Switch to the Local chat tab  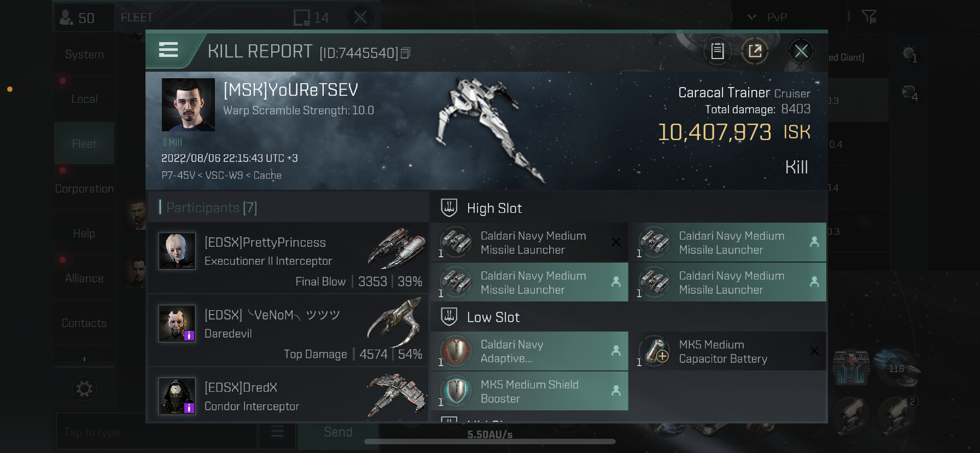point(84,99)
